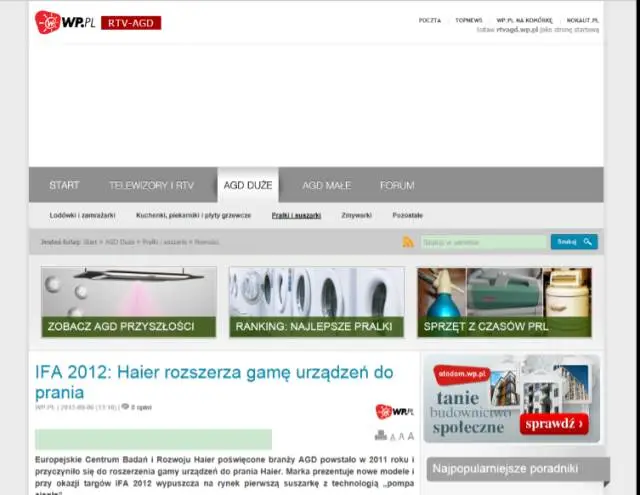
Task: Set the smallest article font size A
Action: [393, 437]
